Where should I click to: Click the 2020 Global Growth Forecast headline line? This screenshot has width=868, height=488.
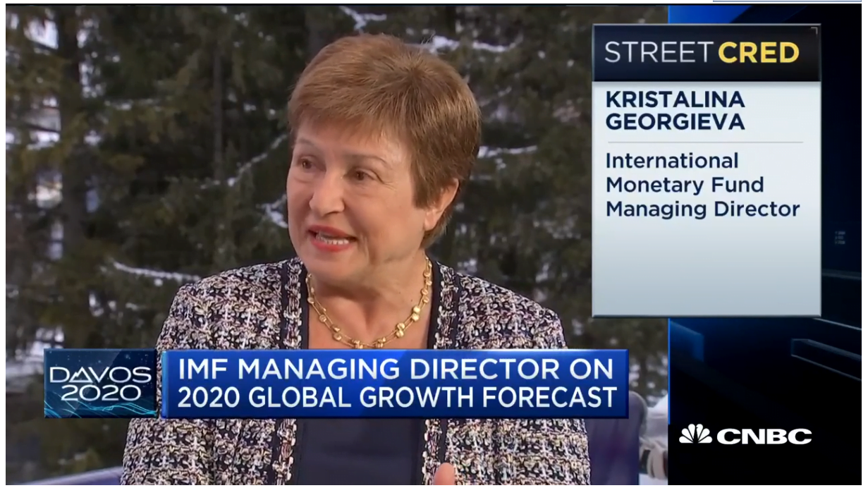pyautogui.click(x=397, y=398)
